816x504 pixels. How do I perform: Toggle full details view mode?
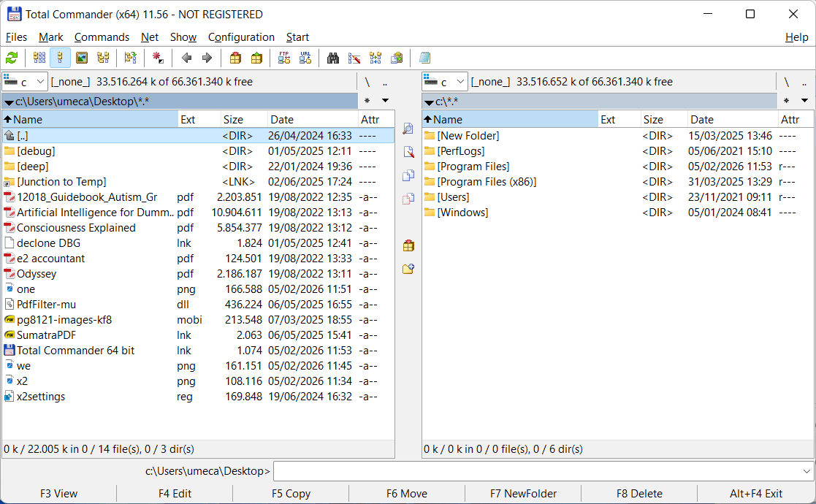point(59,58)
